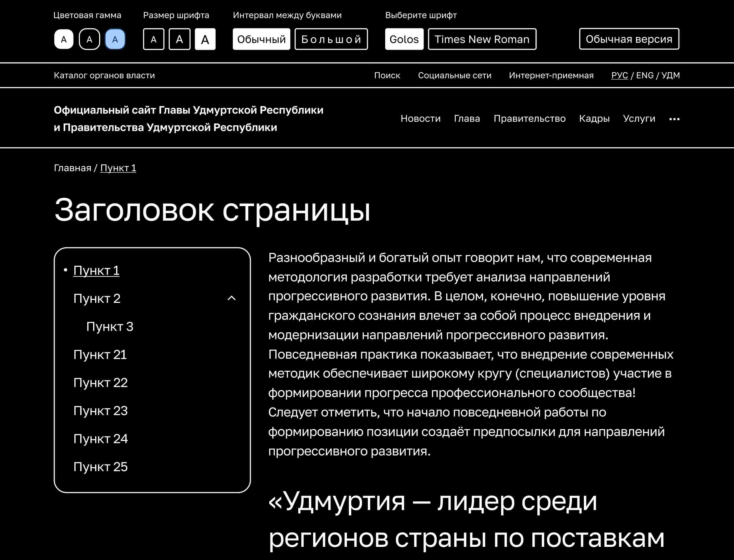Select the black color scheme swatch
734x560 pixels.
click(89, 39)
